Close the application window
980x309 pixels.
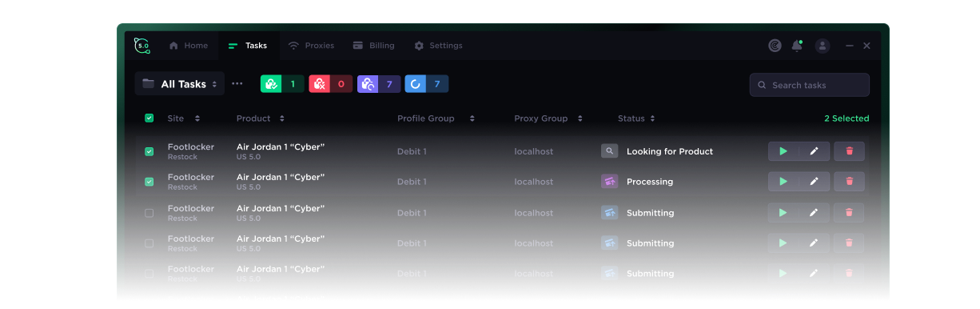(866, 46)
